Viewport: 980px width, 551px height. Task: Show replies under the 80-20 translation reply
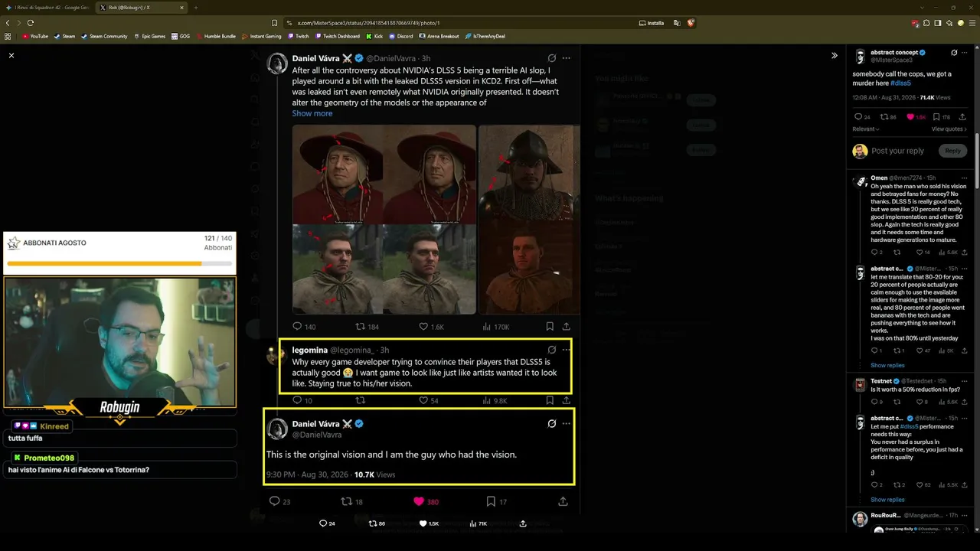pos(887,366)
